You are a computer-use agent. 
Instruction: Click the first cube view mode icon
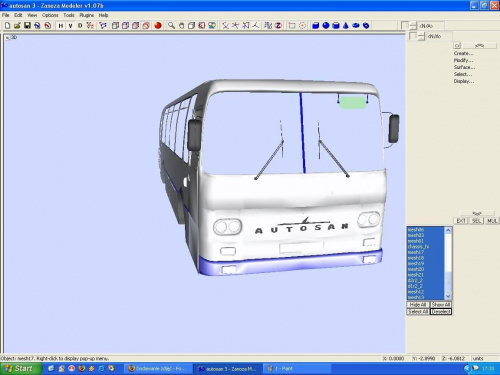(x=115, y=25)
